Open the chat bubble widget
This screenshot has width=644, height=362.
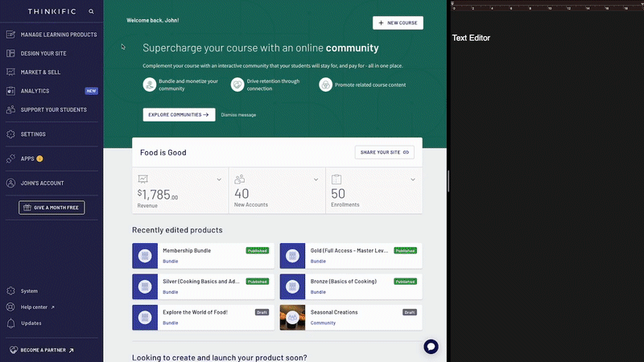pos(431,347)
